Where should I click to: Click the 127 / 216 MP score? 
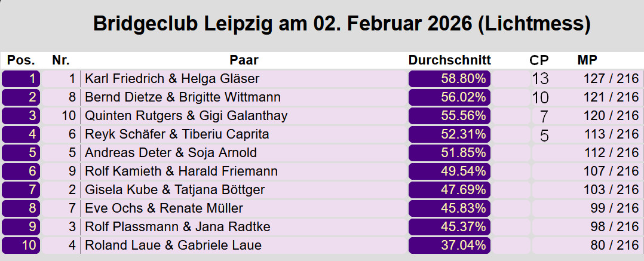pyautogui.click(x=611, y=78)
